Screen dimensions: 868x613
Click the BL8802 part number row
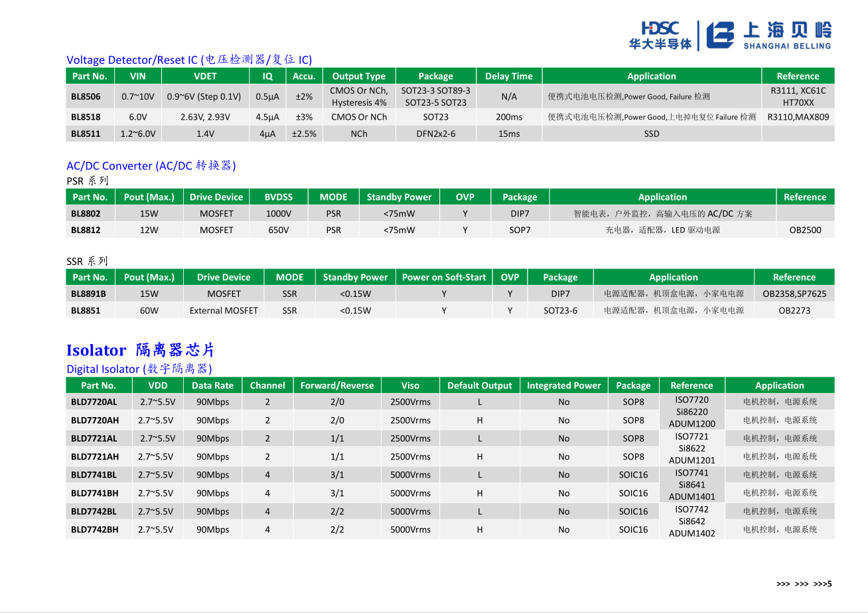click(x=86, y=214)
